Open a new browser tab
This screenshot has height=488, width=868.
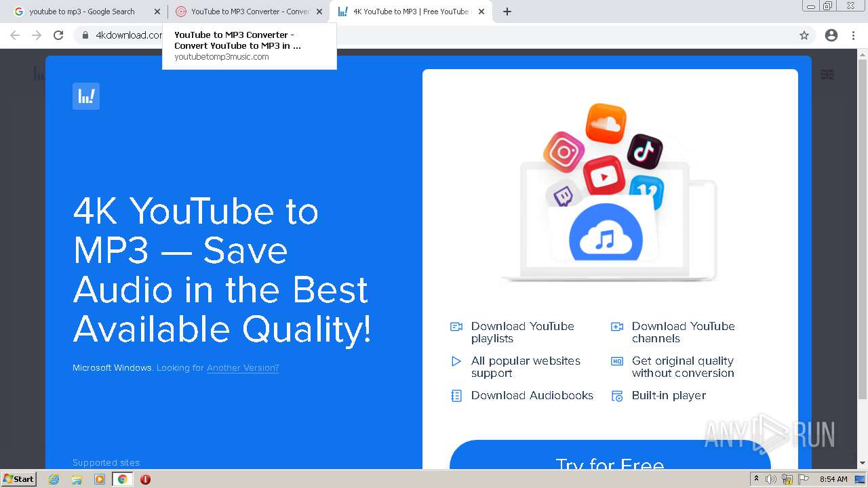tap(507, 12)
